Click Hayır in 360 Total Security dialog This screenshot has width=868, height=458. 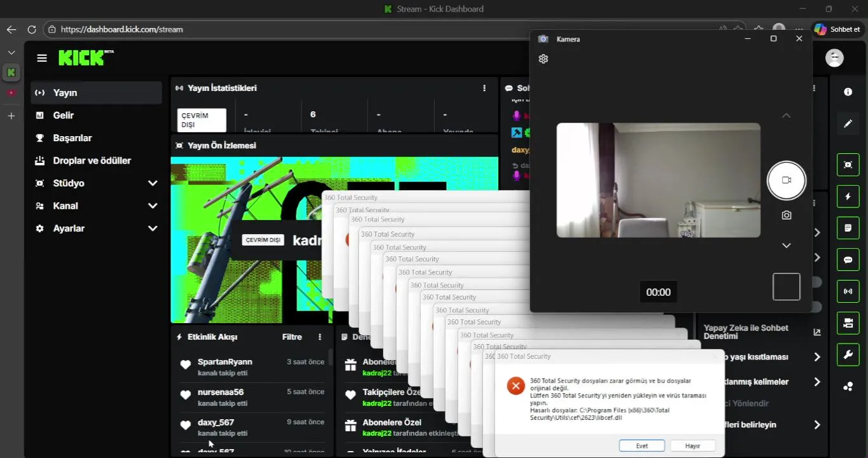coord(692,446)
